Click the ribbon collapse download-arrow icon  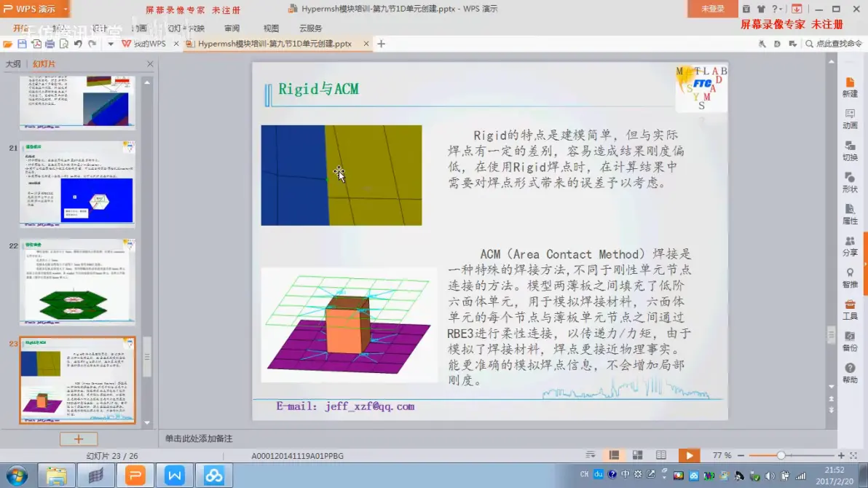(797, 9)
